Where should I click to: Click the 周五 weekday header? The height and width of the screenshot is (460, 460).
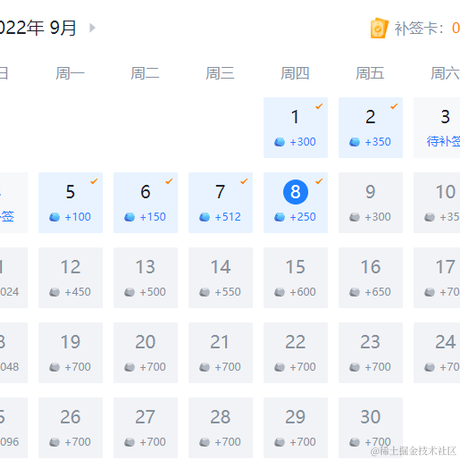370,73
